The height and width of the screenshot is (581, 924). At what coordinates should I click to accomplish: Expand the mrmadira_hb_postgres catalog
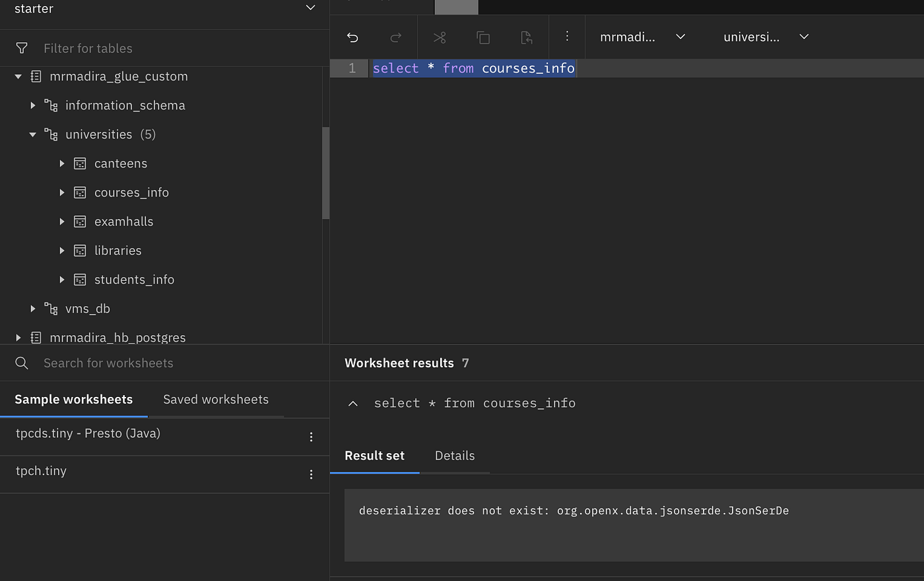coord(18,338)
